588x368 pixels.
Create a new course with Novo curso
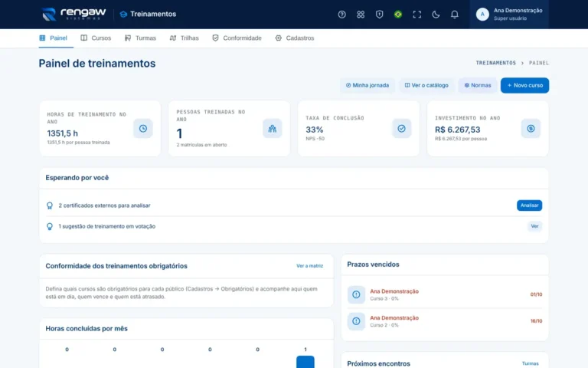click(x=524, y=85)
